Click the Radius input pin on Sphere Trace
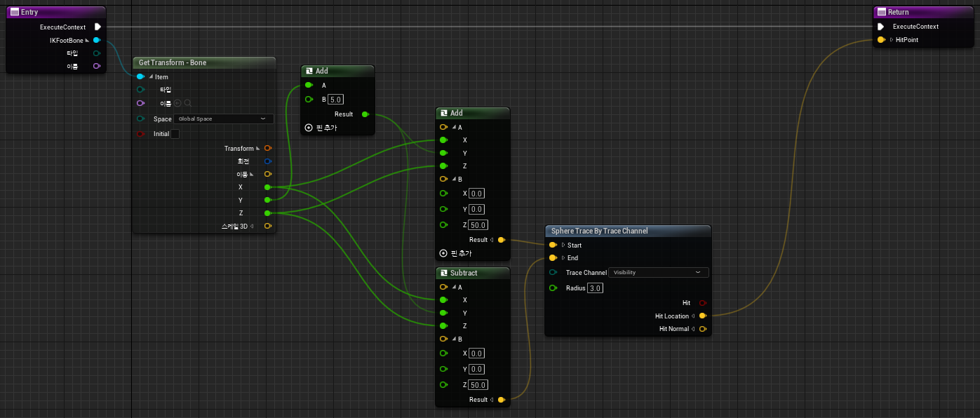This screenshot has width=980, height=418. [553, 288]
